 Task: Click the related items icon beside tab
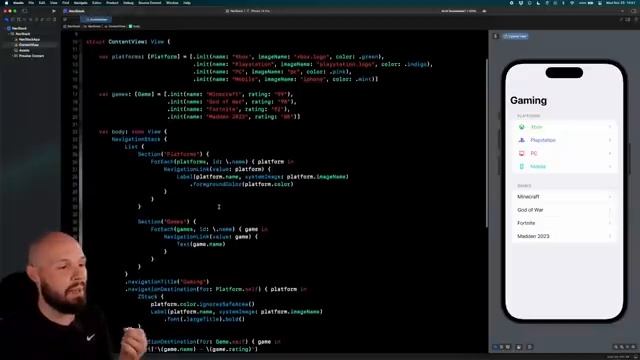(65, 19)
